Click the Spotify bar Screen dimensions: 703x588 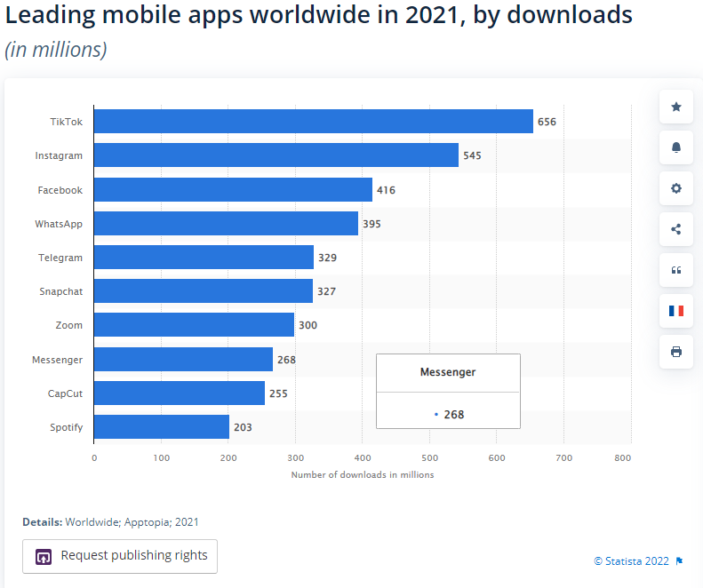click(x=162, y=426)
